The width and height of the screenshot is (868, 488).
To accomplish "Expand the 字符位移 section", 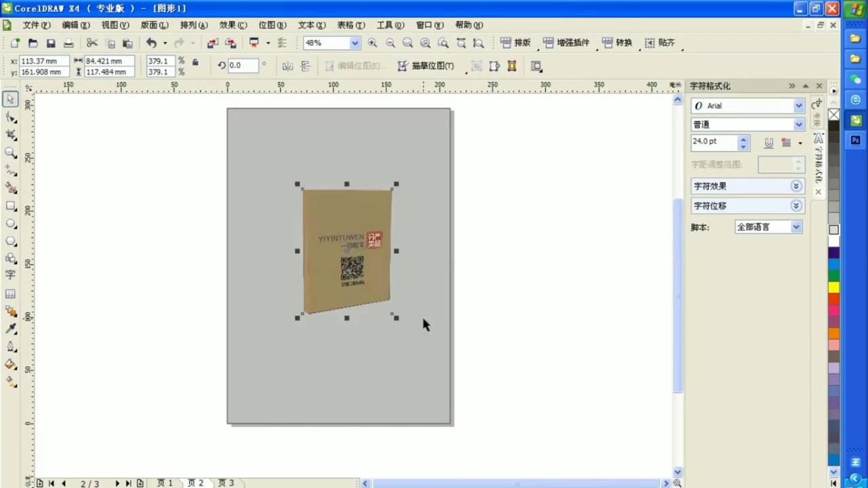I will click(796, 206).
